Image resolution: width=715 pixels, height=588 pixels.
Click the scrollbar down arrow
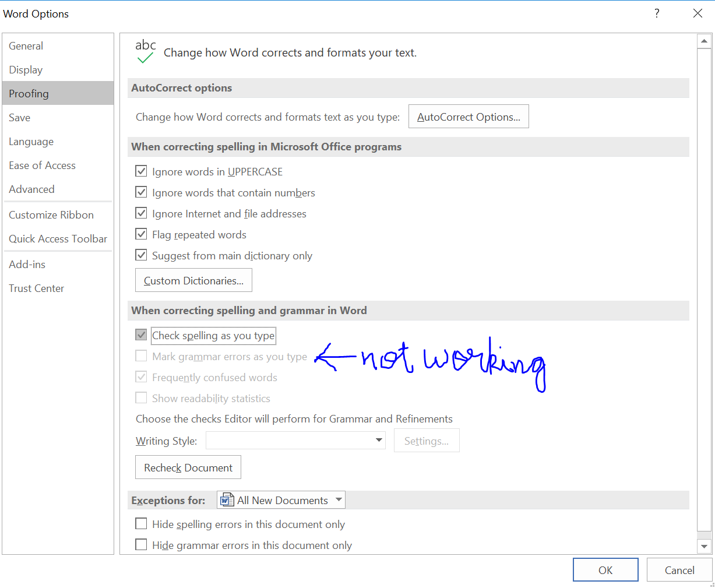pyautogui.click(x=704, y=546)
